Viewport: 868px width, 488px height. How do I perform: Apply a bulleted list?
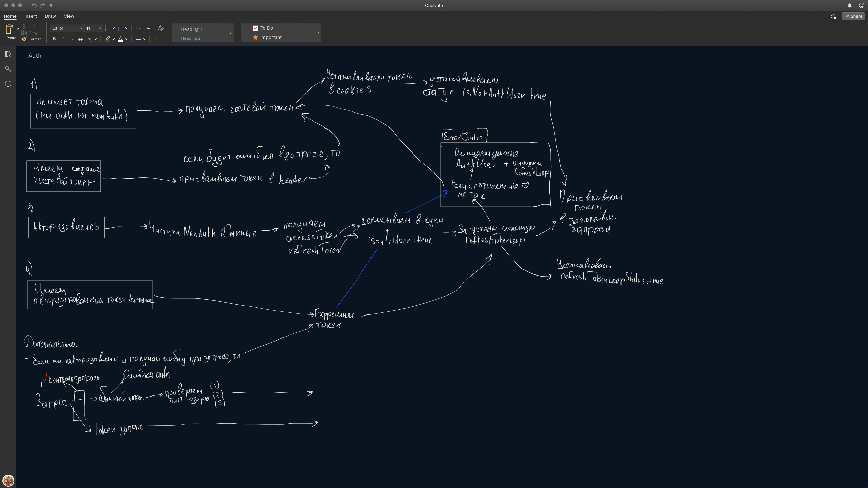pyautogui.click(x=107, y=28)
